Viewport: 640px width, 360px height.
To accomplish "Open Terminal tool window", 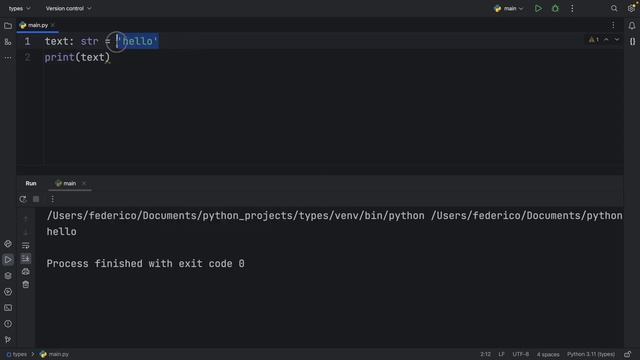I will 8,308.
